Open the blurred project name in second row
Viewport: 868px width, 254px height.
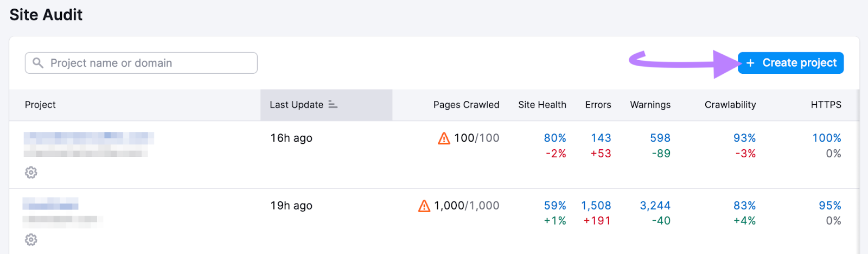(50, 204)
